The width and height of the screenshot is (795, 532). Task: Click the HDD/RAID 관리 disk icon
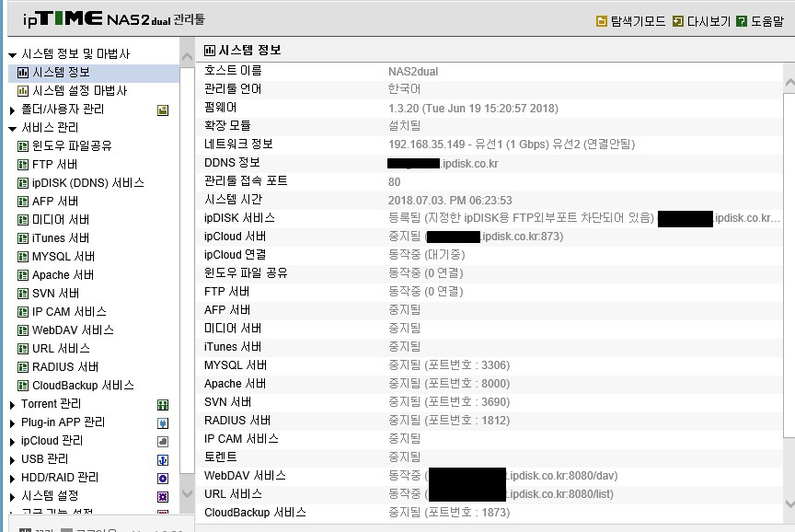[163, 479]
